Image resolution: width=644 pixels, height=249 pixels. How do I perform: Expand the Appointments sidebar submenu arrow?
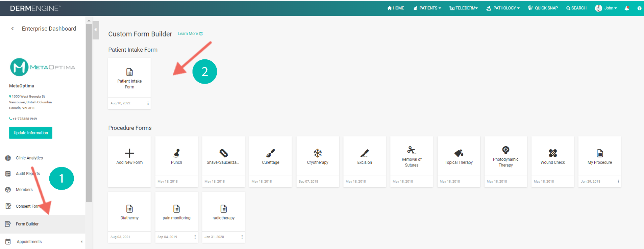82,242
